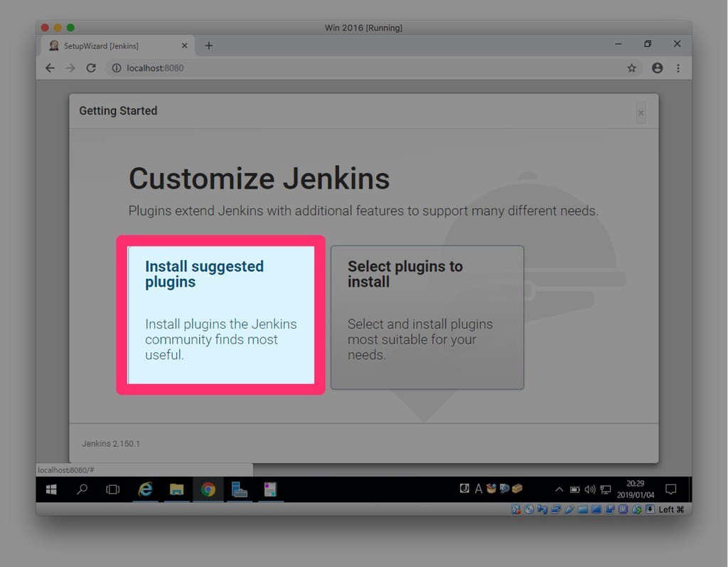The width and height of the screenshot is (728, 567).
Task: Close the SetupWizard [Jenkins] tab
Action: (184, 46)
